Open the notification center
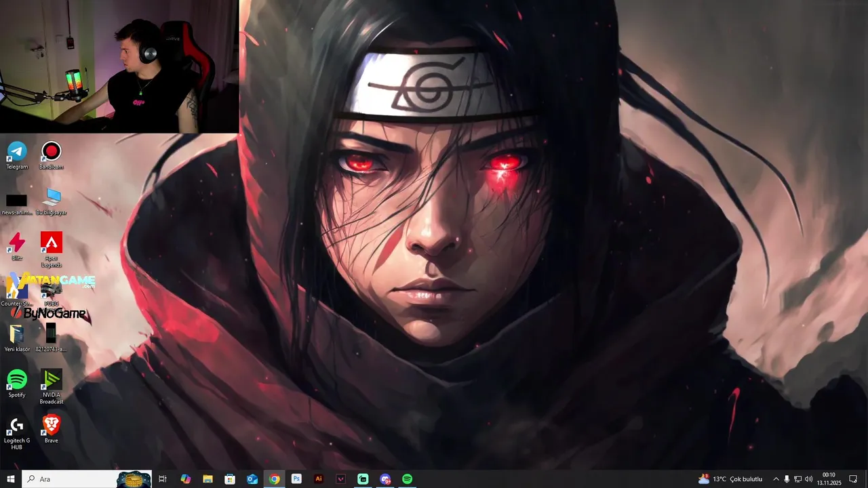The height and width of the screenshot is (488, 868). pyautogui.click(x=853, y=479)
